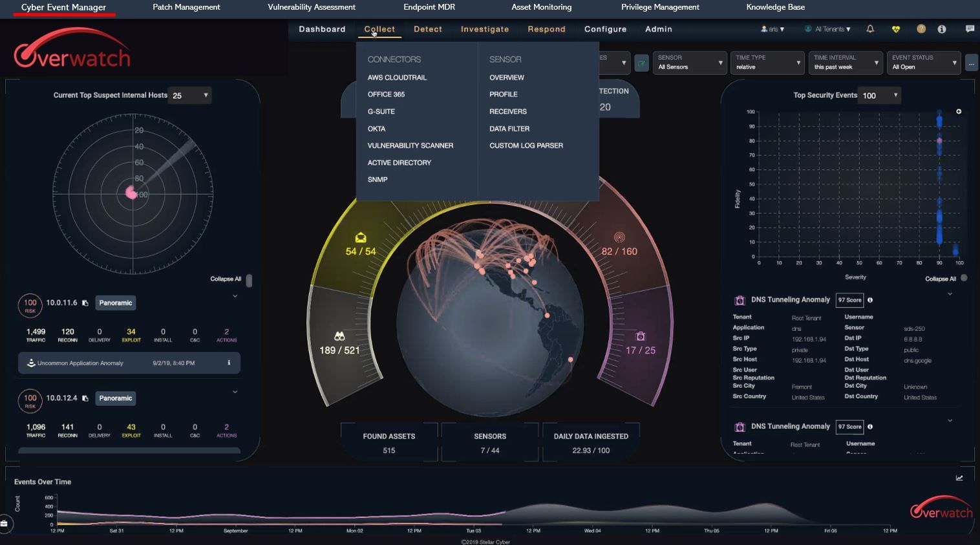
Task: Open the notifications bell icon
Action: click(870, 29)
